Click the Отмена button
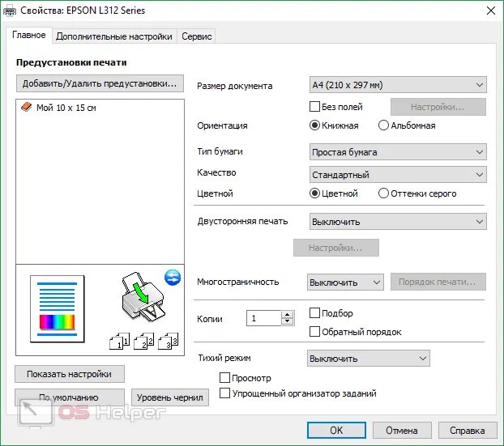This screenshot has width=504, height=446. (x=402, y=431)
